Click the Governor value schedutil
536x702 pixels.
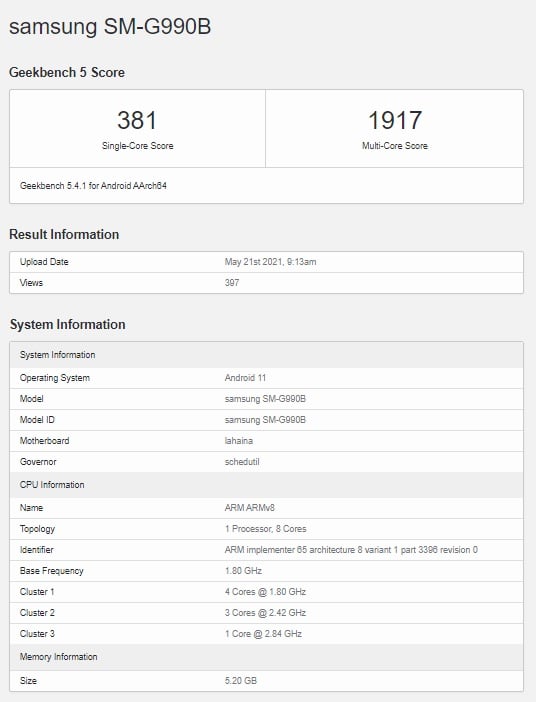point(242,462)
